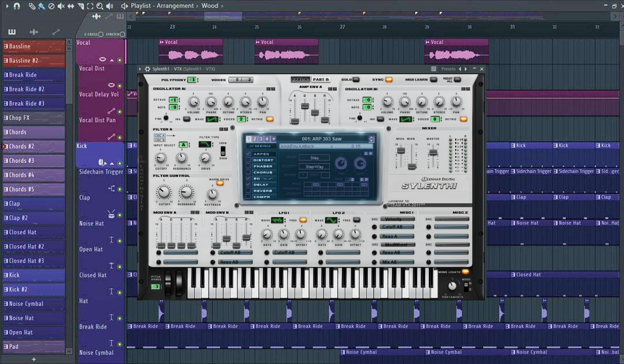624x364 pixels.
Task: Open arpeggiator Mode Step selector
Action: [315, 158]
